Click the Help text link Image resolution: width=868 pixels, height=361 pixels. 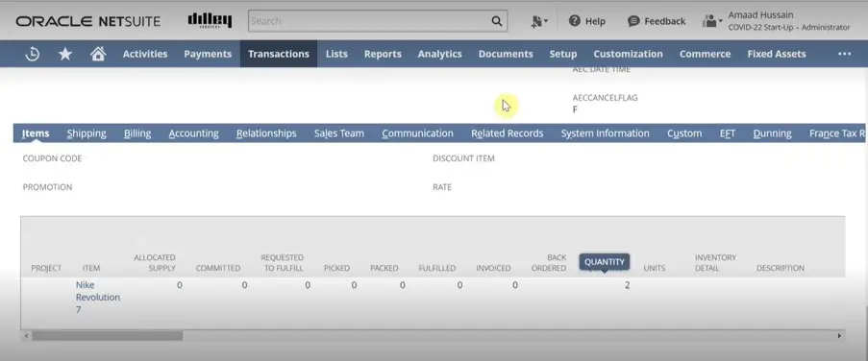pyautogui.click(x=595, y=21)
